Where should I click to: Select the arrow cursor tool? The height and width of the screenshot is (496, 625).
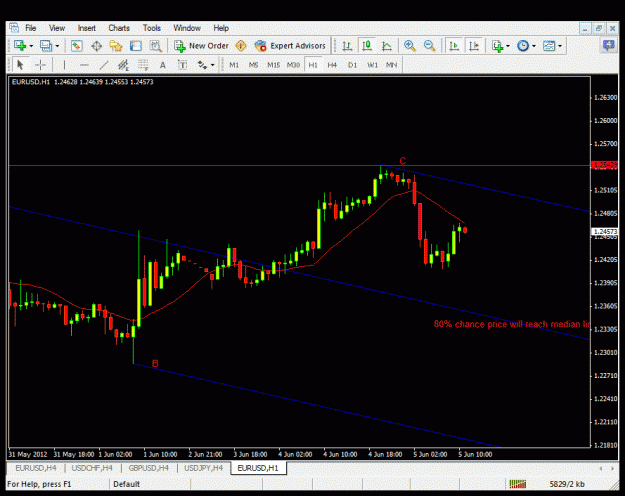point(20,65)
